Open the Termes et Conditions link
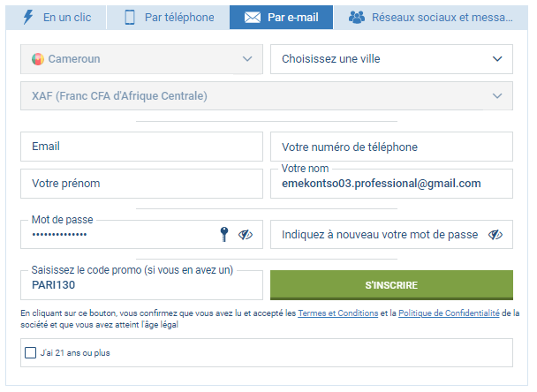Image resolution: width=537 pixels, height=392 pixels. pos(338,313)
